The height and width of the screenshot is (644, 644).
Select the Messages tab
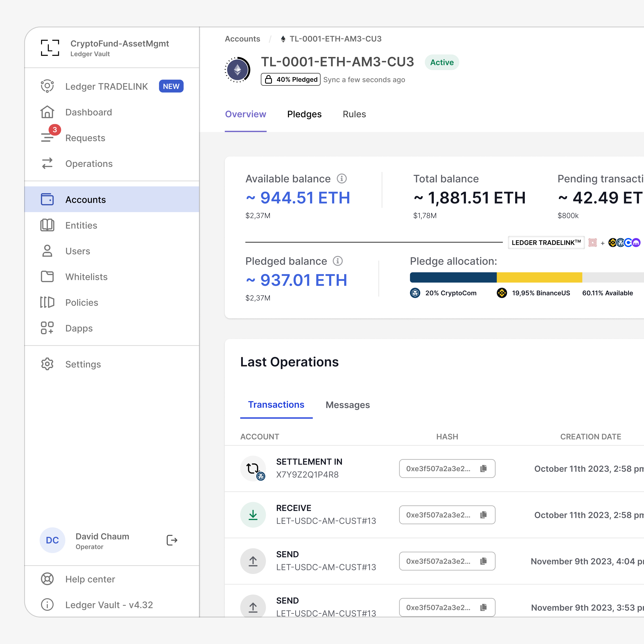(x=348, y=405)
